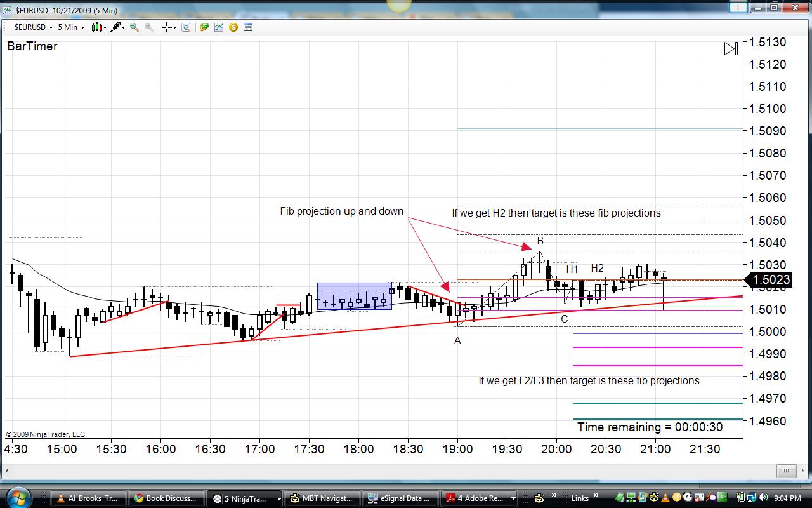Click the Links toolbar label
This screenshot has height=508, width=812.
point(580,498)
